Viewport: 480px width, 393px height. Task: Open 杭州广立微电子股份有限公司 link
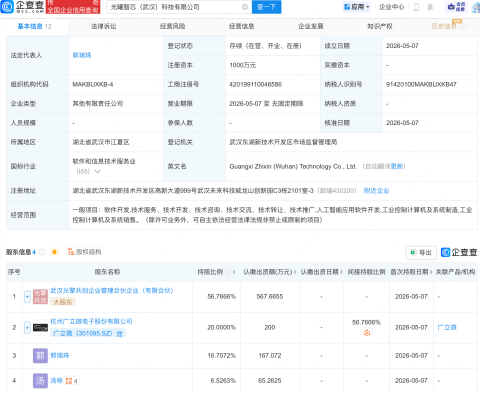91,321
